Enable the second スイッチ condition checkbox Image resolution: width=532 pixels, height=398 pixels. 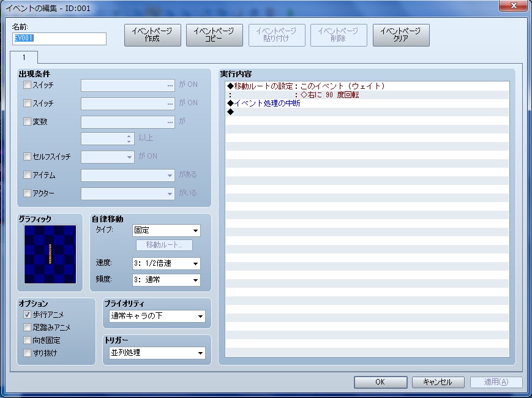(x=27, y=103)
